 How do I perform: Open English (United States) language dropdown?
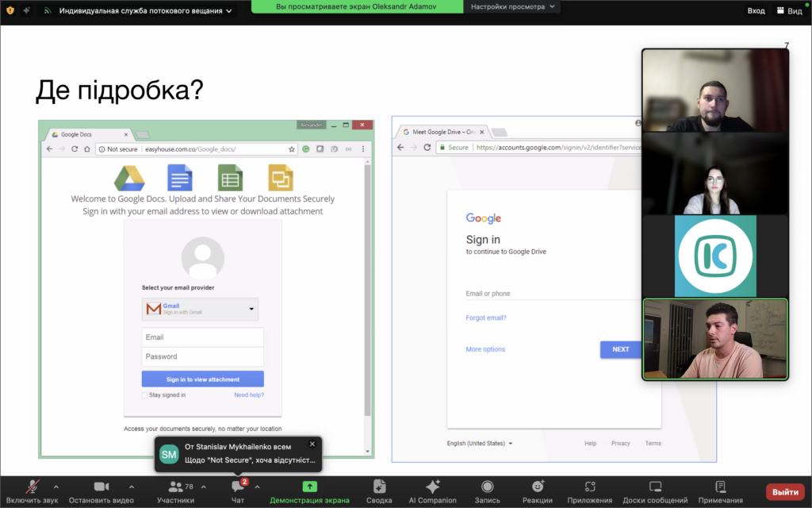pyautogui.click(x=480, y=443)
